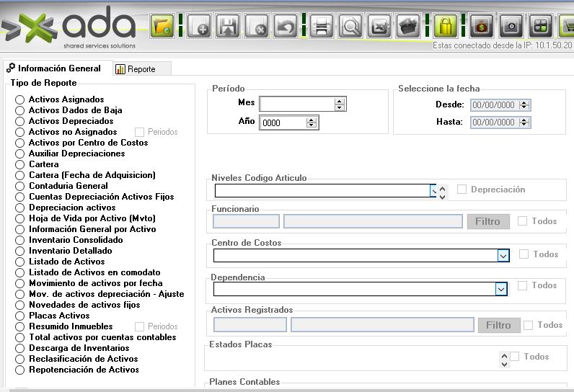Expand the Centro de Costos dropdown
Screen dimensions: 574x392
pyautogui.click(x=502, y=255)
